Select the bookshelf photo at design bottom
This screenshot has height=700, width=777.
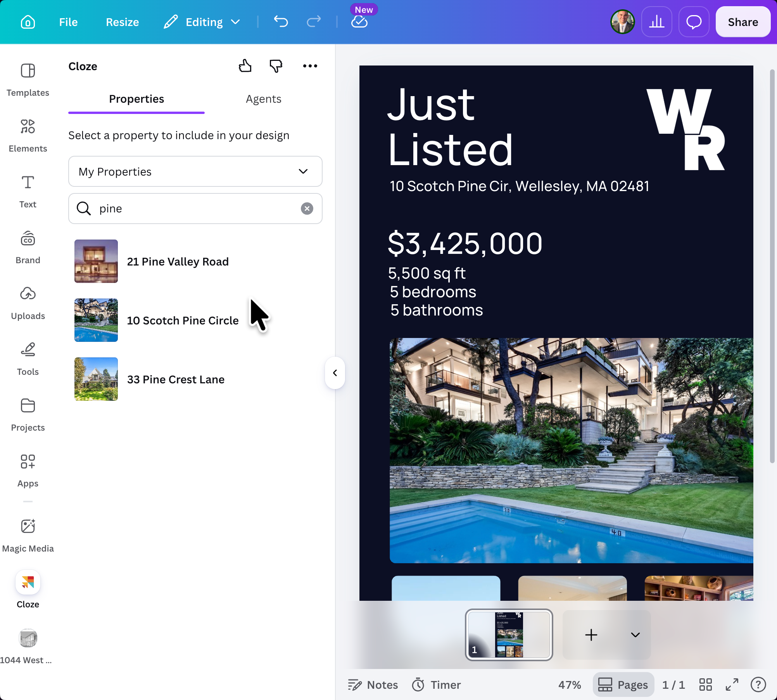click(699, 588)
